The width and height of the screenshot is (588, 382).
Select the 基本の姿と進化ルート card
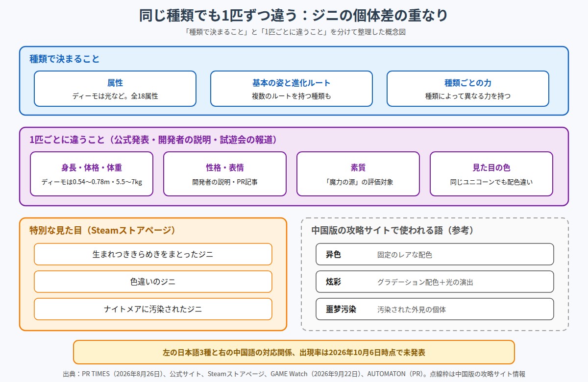(x=292, y=89)
